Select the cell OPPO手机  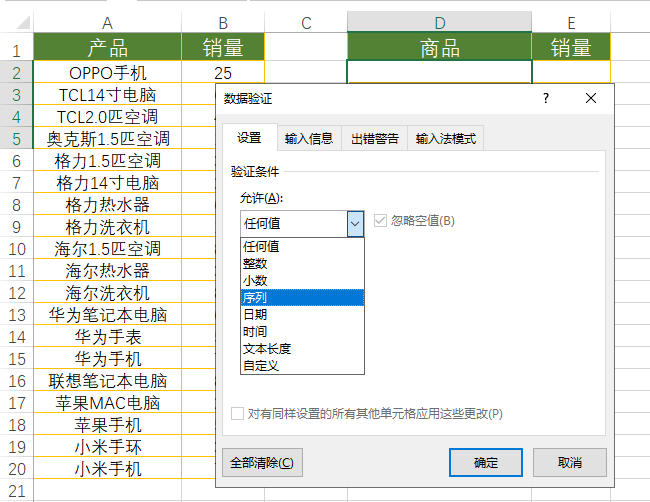tap(107, 73)
